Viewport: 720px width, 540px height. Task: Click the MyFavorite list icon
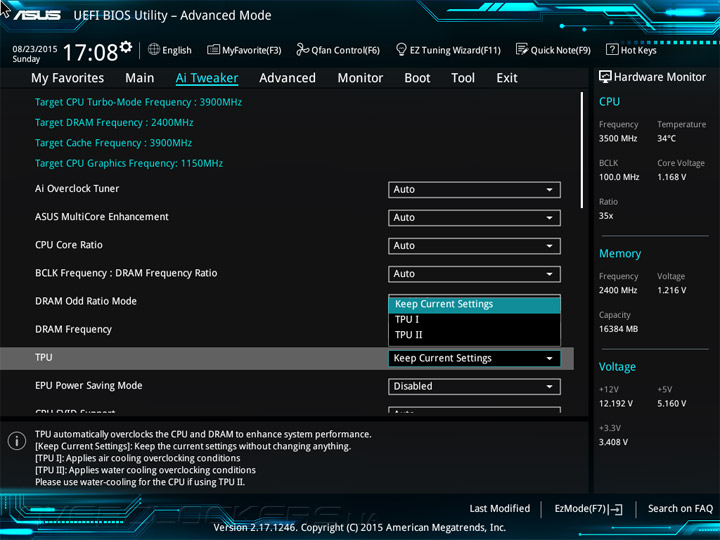click(x=213, y=50)
